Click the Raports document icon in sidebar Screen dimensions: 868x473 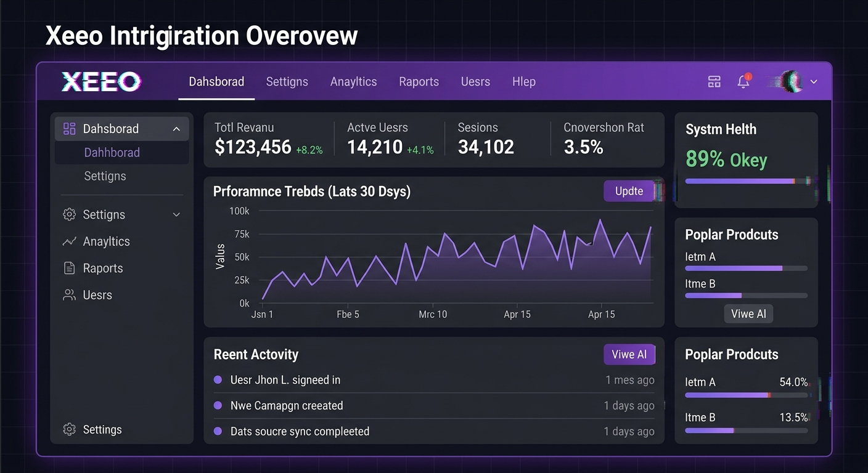[x=70, y=269]
